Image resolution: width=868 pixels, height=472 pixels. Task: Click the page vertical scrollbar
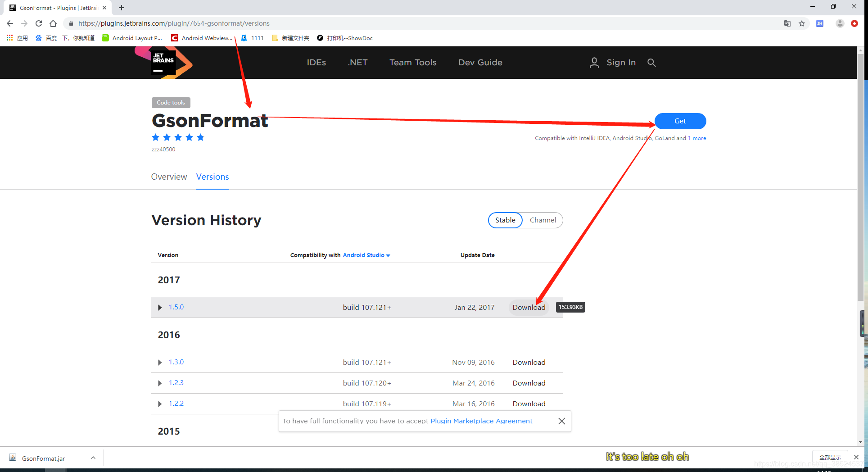[860, 178]
